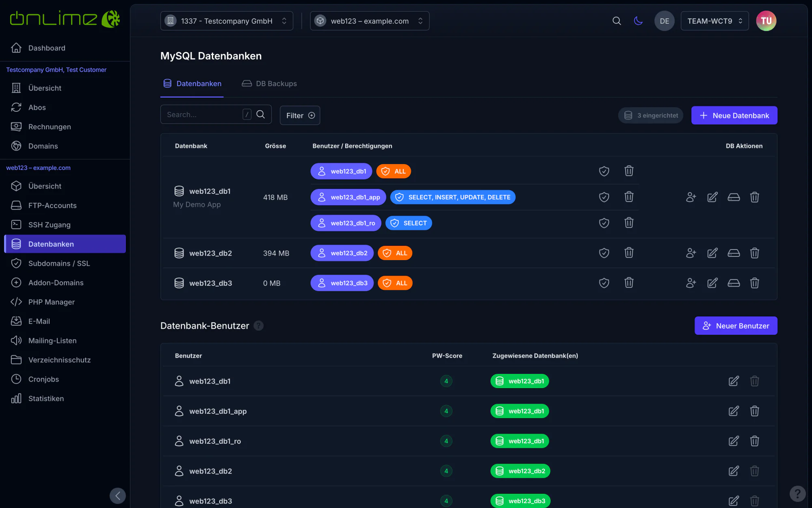Screen dimensions: 812x508
Task: Open SSH Zugang in the sidebar
Action: point(65,225)
